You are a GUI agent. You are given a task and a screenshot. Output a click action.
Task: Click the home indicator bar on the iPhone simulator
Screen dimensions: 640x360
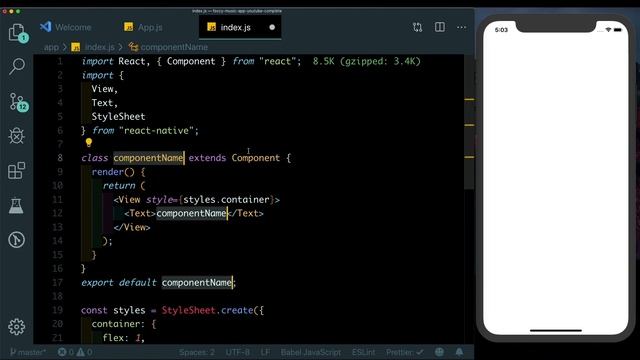pyautogui.click(x=556, y=331)
